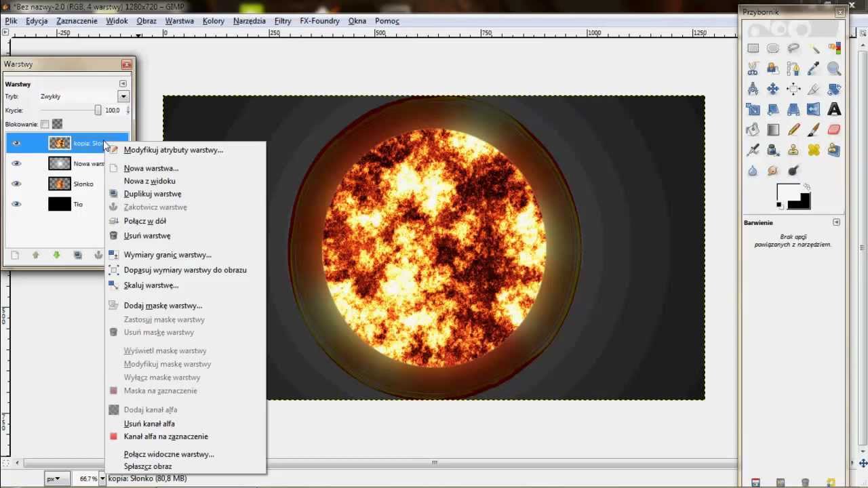Select the Select by Color tool

click(834, 48)
